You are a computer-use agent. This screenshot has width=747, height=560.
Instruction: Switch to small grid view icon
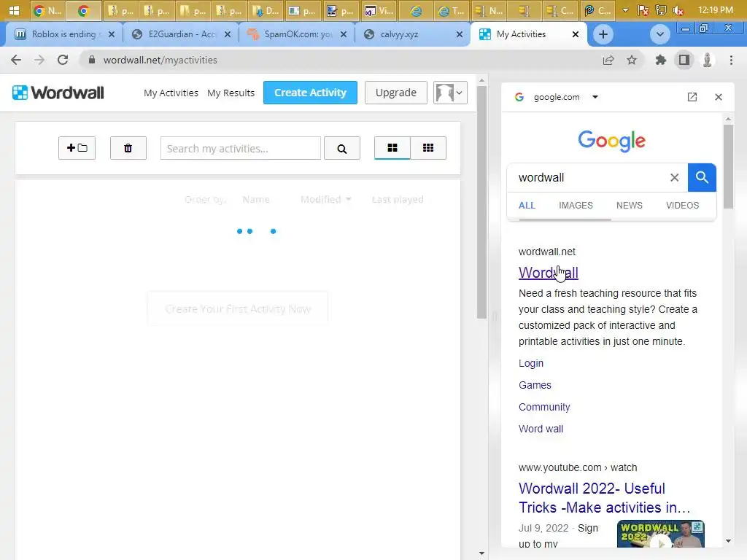428,148
